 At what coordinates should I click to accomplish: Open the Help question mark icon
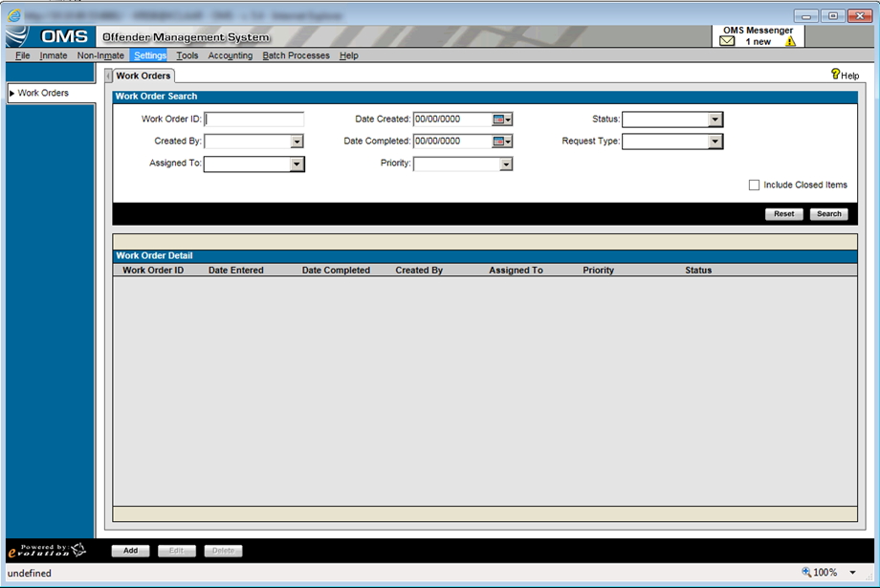point(835,75)
